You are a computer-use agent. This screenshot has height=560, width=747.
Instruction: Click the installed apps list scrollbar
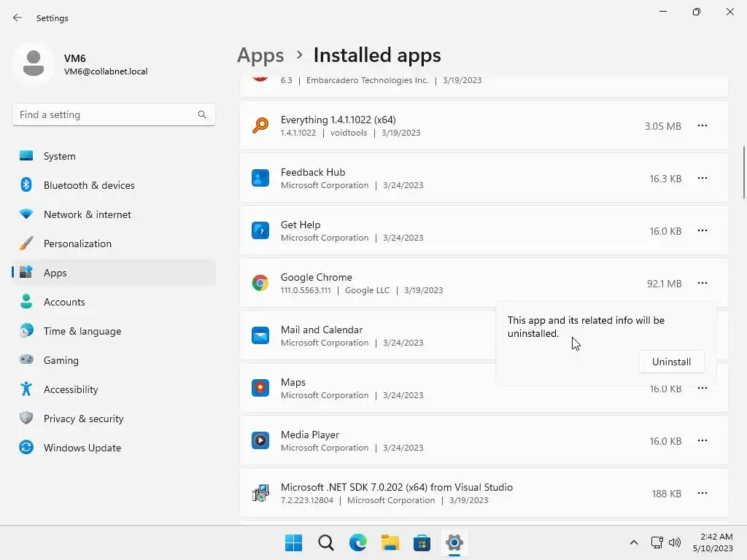[x=743, y=172]
